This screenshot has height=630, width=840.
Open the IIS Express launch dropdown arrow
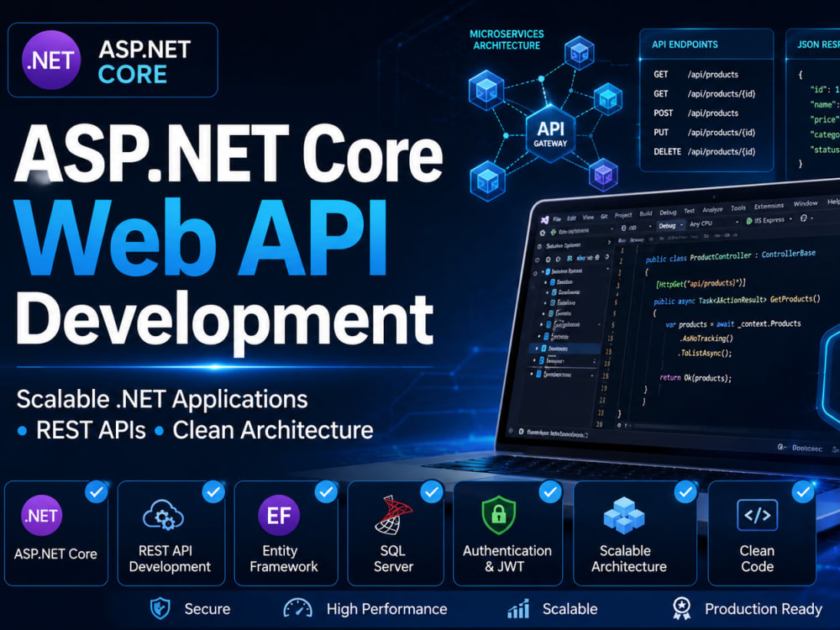coord(790,218)
